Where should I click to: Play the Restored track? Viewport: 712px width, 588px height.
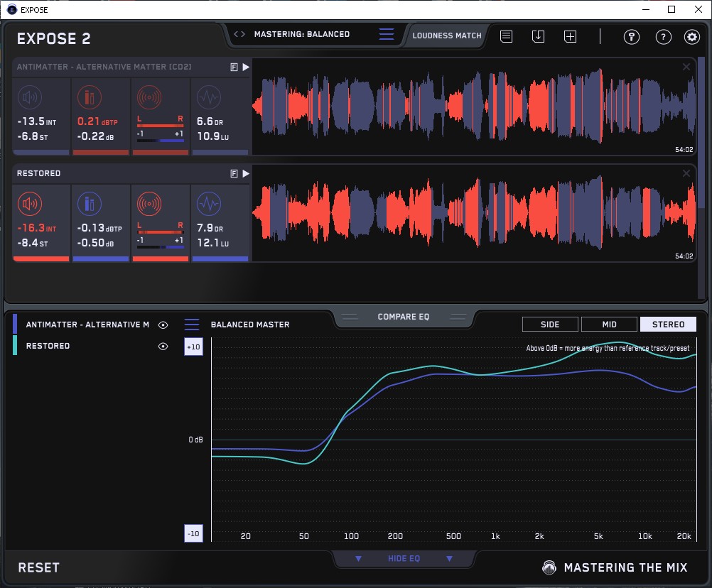246,173
